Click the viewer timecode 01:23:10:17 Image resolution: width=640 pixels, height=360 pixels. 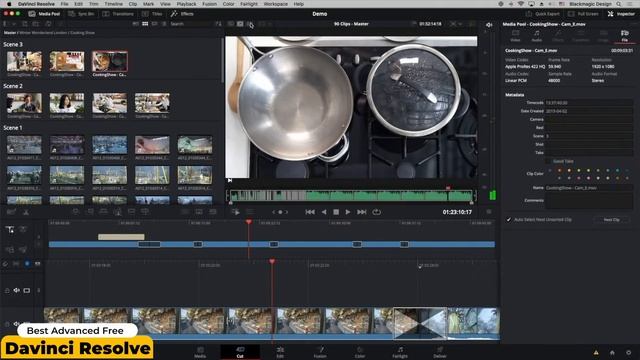[457, 212]
